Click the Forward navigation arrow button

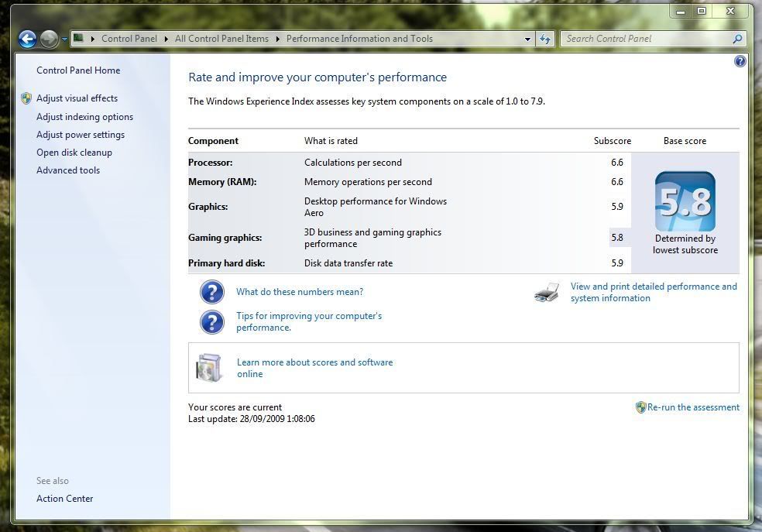[49, 39]
